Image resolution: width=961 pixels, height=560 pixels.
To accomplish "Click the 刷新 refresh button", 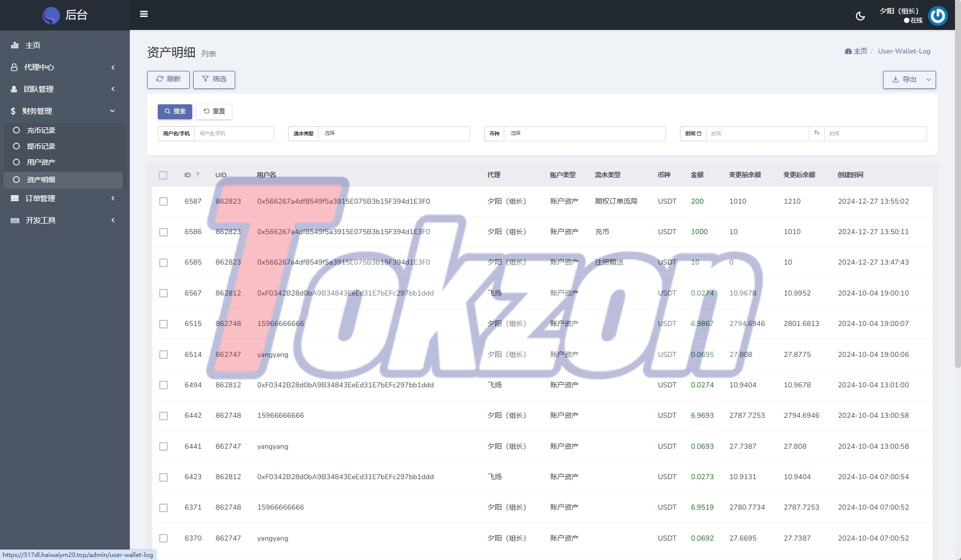I will click(168, 79).
